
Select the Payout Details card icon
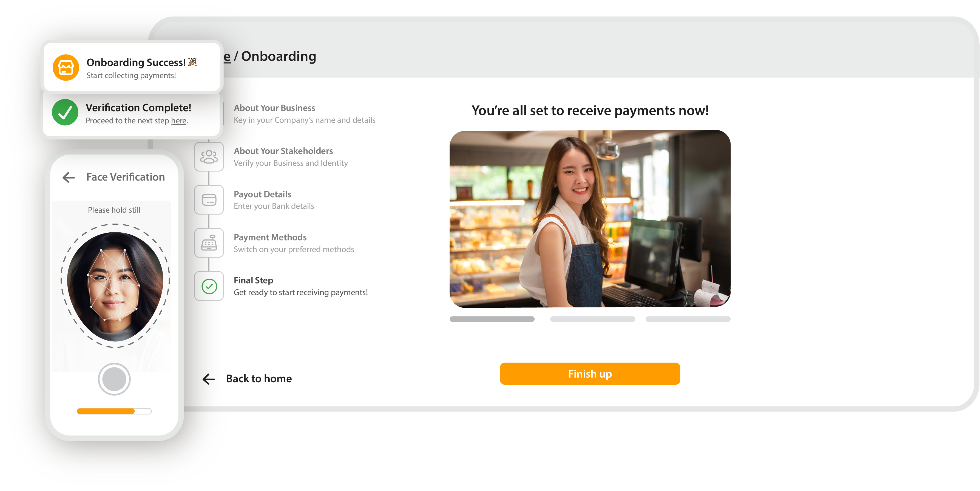[209, 200]
